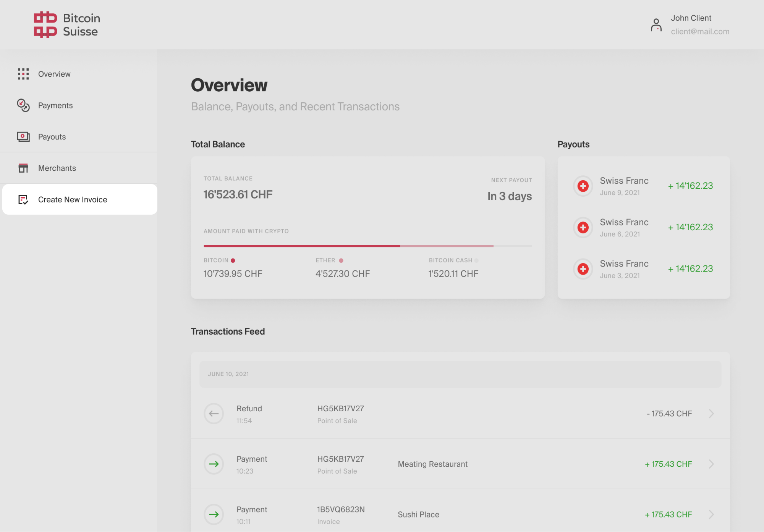Toggle the Ether legend dot
The height and width of the screenshot is (532, 764).
(341, 260)
